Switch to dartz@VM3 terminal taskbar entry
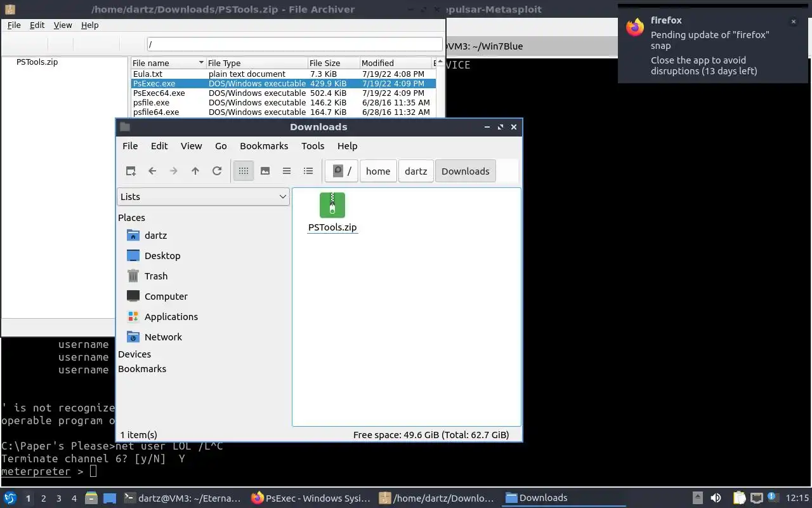 pyautogui.click(x=182, y=498)
